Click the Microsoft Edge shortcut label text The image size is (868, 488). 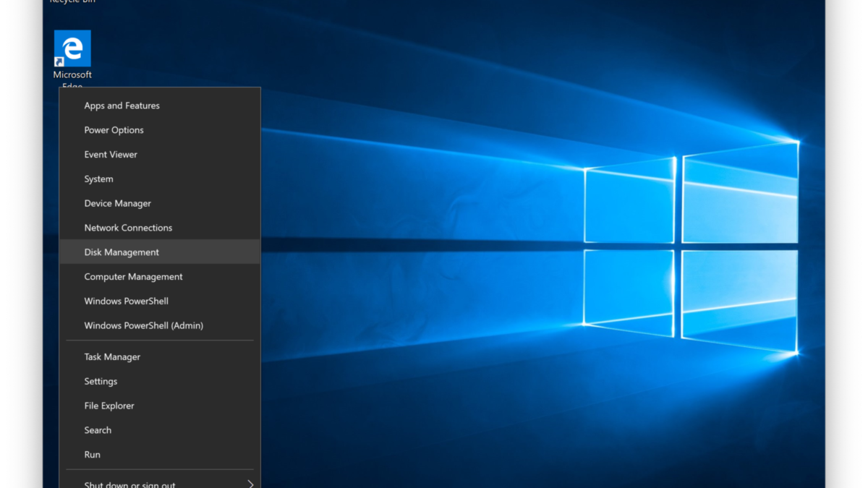[x=72, y=75]
